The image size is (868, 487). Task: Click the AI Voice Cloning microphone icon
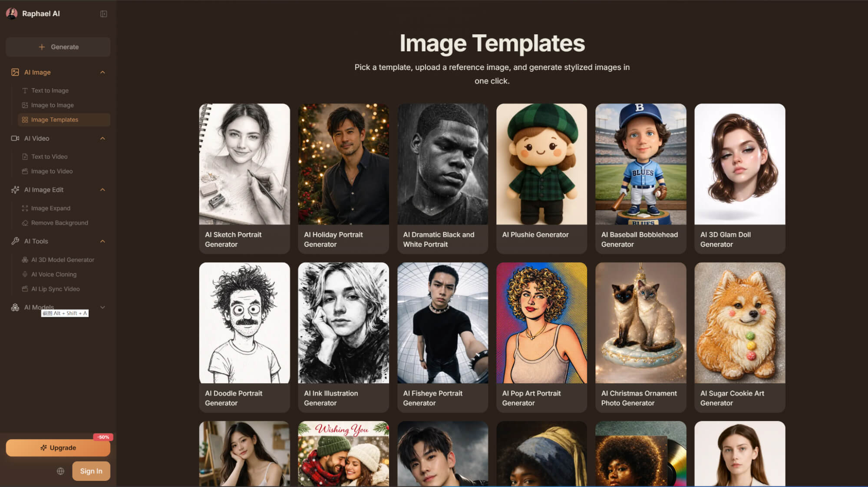click(25, 274)
